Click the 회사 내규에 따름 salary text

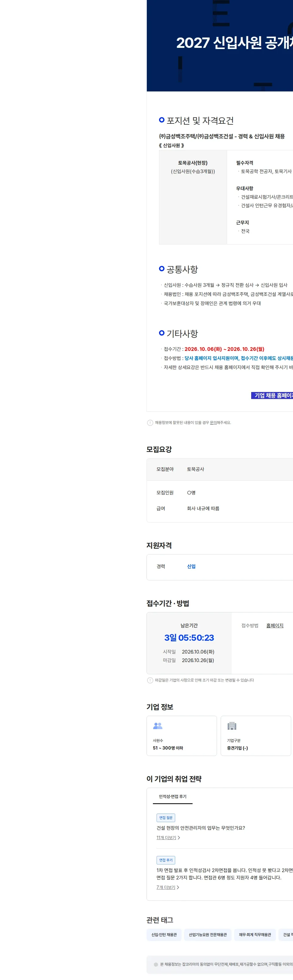coord(203,508)
